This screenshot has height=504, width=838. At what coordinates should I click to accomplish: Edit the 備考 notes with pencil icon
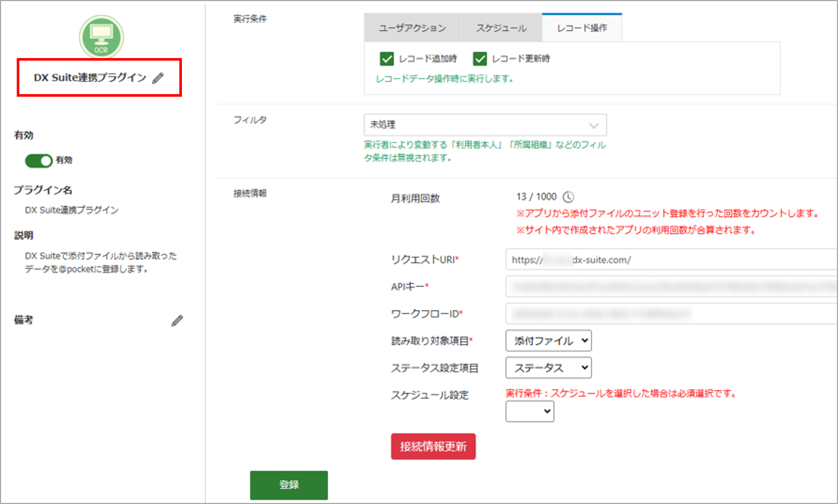tap(177, 320)
